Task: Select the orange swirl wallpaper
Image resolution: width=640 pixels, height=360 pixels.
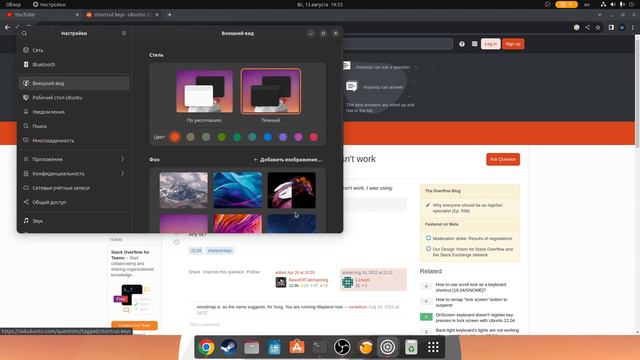Action: (x=238, y=224)
